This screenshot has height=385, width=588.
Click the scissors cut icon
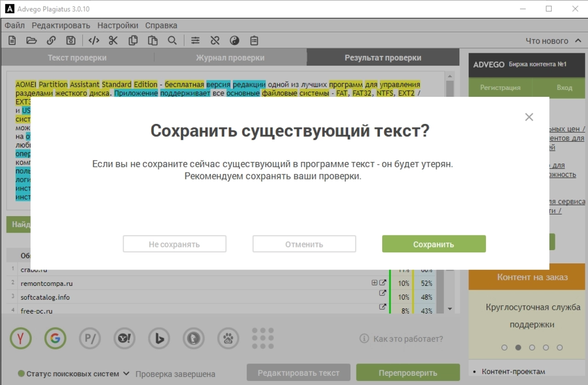click(113, 40)
